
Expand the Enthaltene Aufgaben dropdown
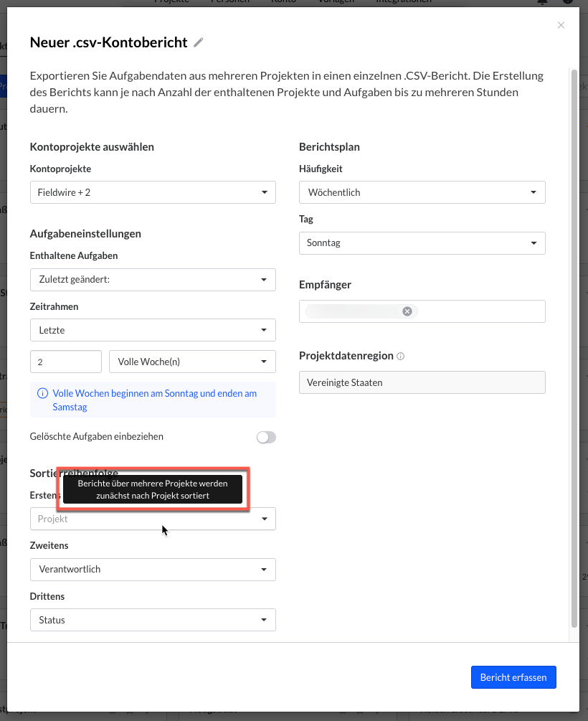click(153, 280)
